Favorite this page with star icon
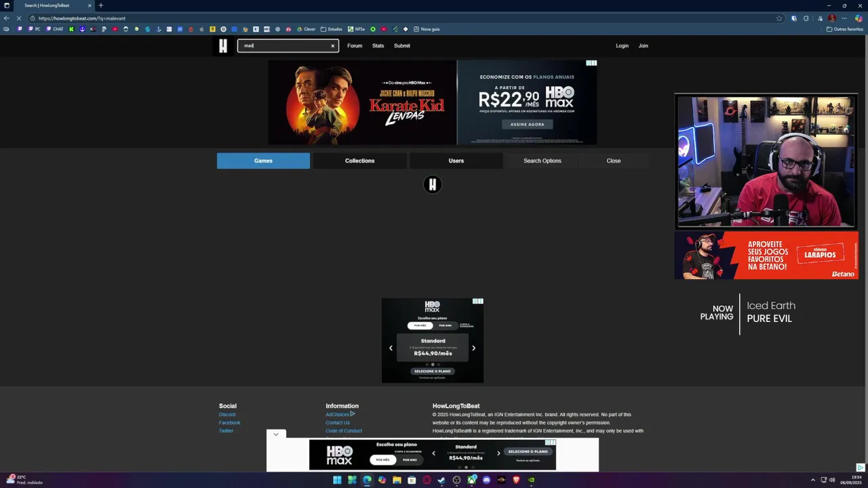This screenshot has width=868, height=488. 779,18
